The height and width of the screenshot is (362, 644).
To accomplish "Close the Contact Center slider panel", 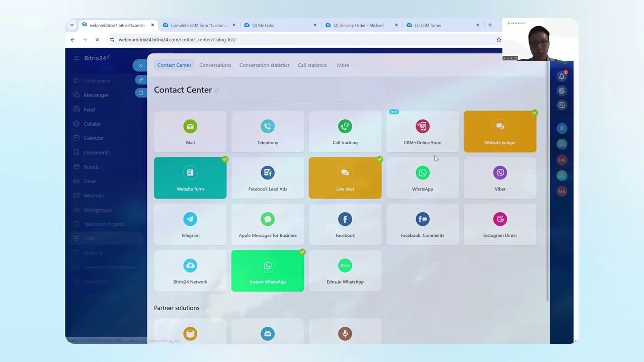I will pos(140,65).
